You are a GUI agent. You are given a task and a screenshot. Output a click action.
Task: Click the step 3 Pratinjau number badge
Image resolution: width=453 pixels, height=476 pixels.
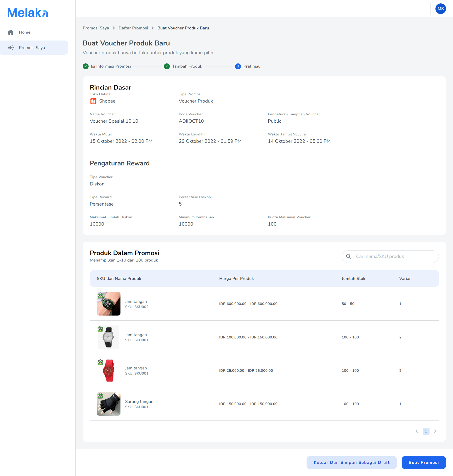(238, 66)
